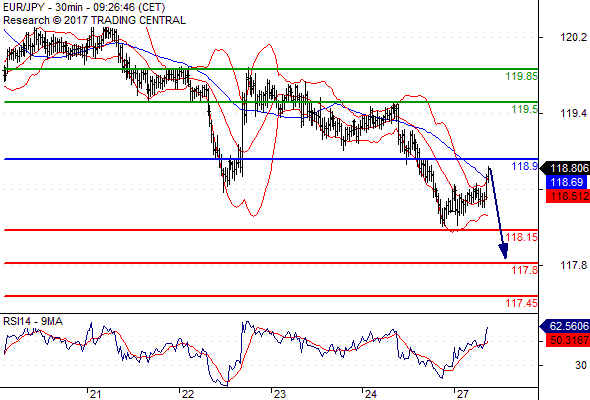Select the 118.15 red support label
The height and width of the screenshot is (400, 590).
pos(522,237)
